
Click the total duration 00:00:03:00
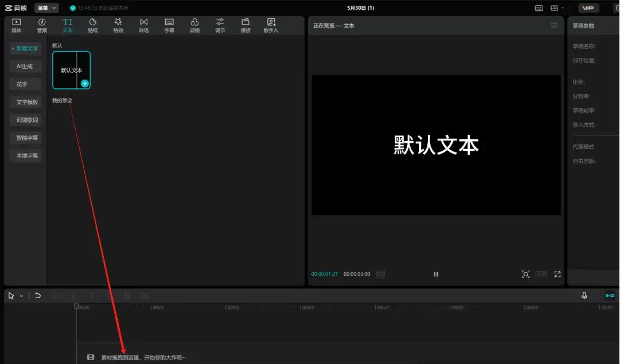tap(357, 274)
